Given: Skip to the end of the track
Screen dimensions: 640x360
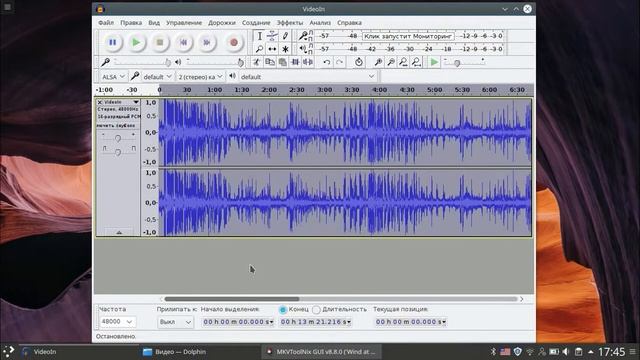Looking at the screenshot, I should (207, 42).
